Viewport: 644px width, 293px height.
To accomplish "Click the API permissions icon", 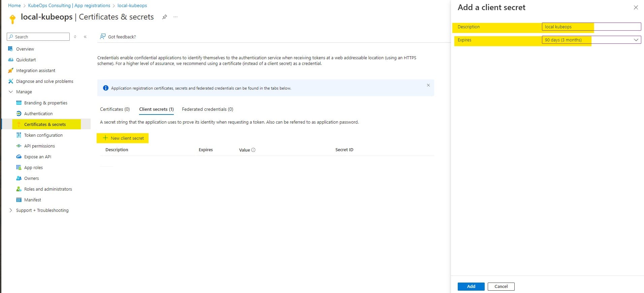I will pos(19,146).
